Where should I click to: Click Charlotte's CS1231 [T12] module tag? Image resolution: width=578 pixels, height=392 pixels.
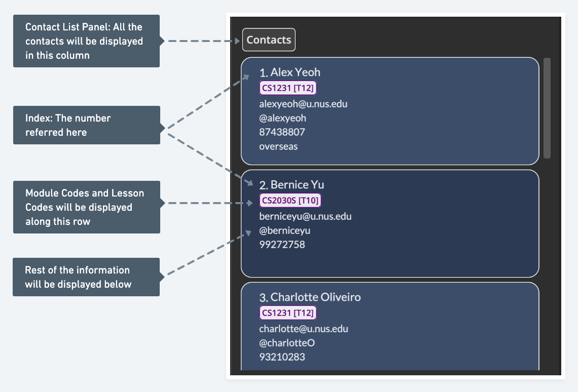(288, 313)
